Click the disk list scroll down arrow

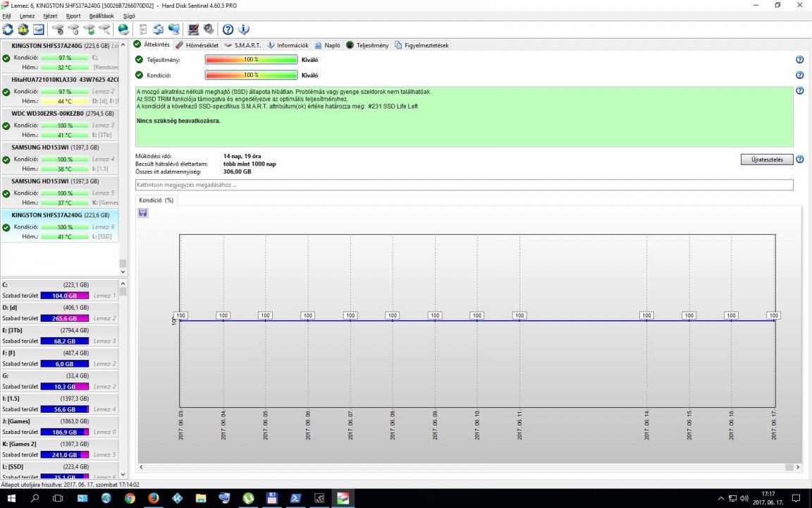(123, 272)
